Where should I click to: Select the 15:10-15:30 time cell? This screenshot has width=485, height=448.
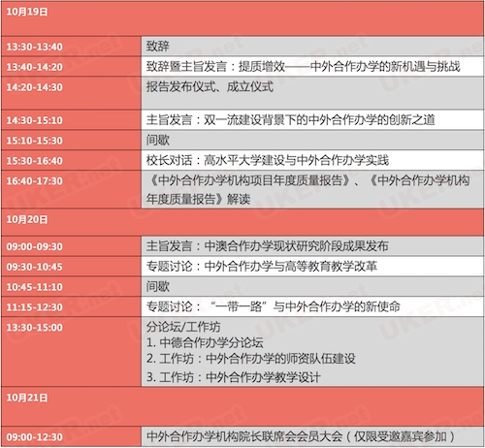pos(71,141)
